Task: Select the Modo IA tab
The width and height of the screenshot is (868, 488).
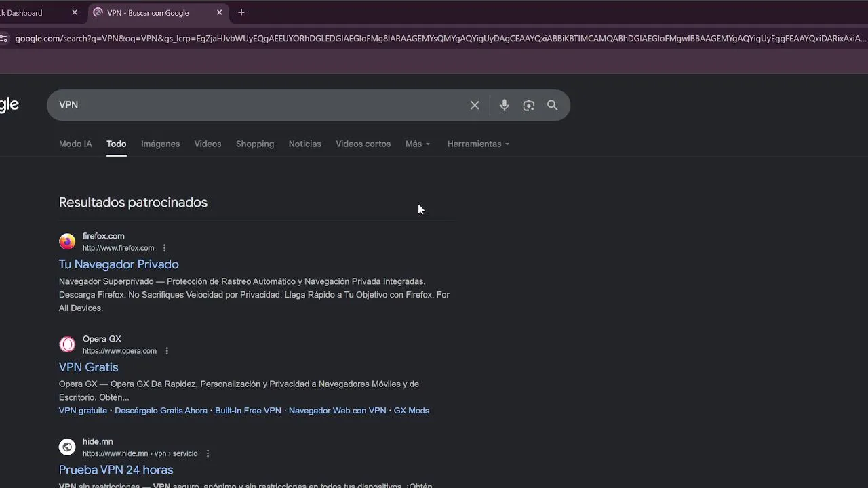Action: pyautogui.click(x=75, y=144)
